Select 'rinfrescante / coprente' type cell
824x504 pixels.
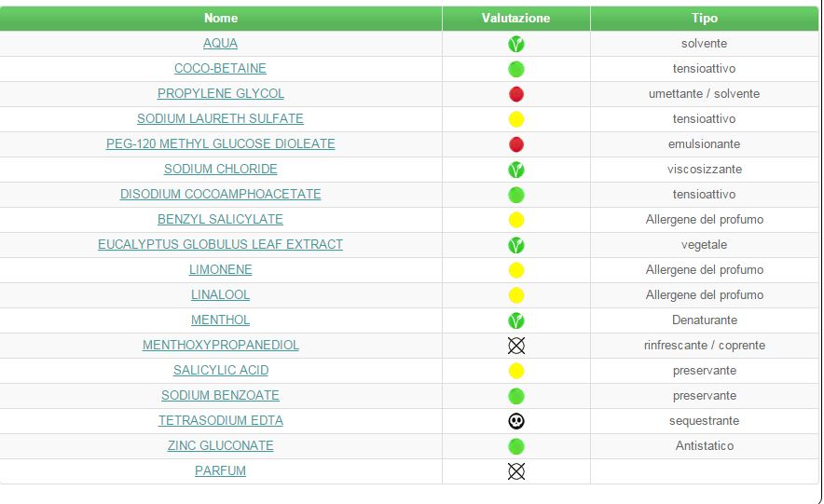click(x=704, y=346)
